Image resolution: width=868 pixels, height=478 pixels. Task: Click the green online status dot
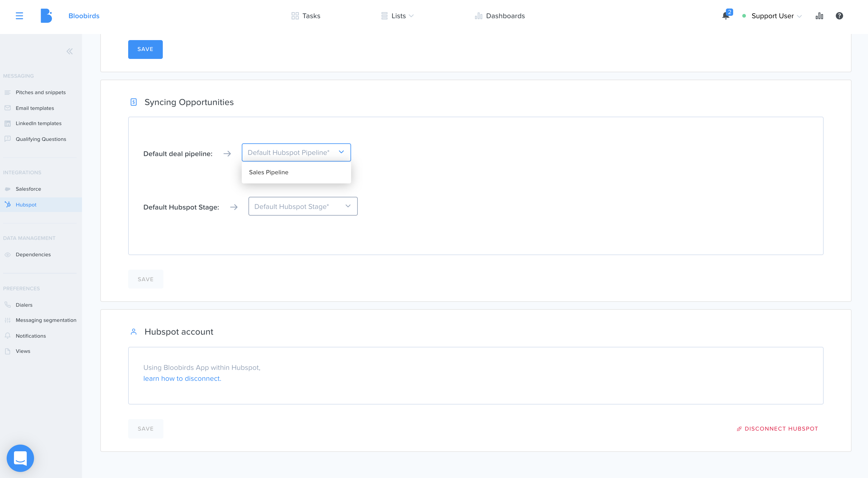tap(744, 16)
